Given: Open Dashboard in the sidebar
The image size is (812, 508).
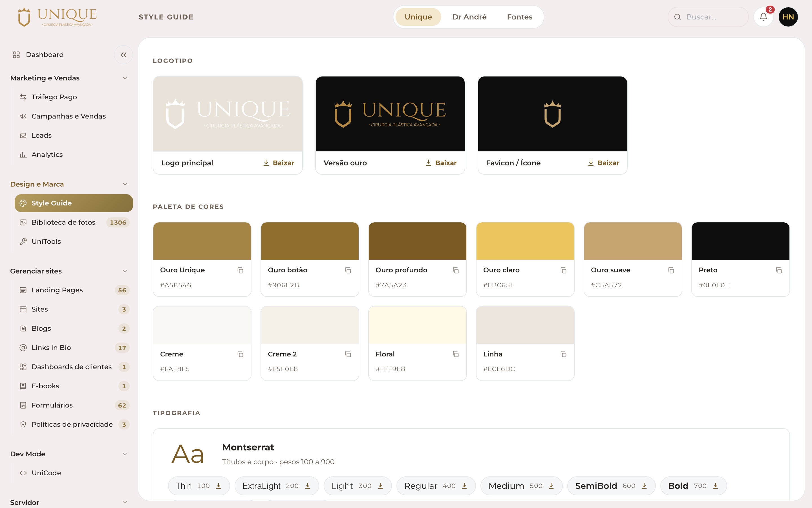Looking at the screenshot, I should tap(45, 55).
